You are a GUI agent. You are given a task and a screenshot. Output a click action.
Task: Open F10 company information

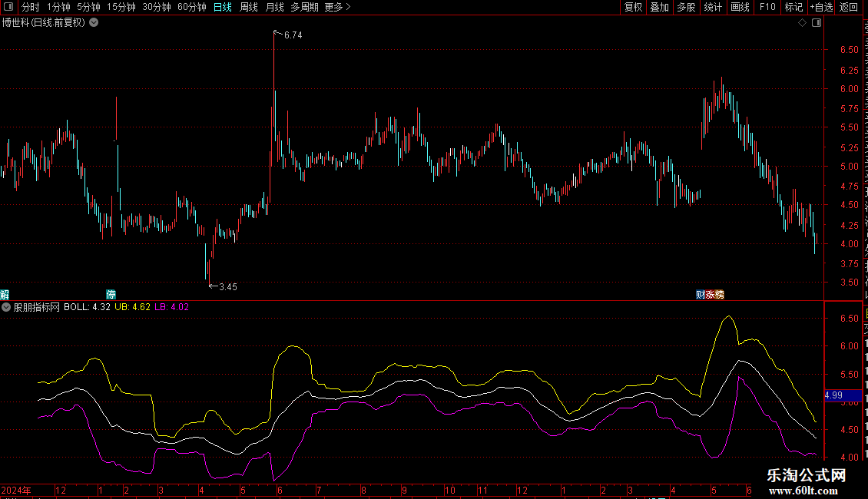[x=767, y=7]
